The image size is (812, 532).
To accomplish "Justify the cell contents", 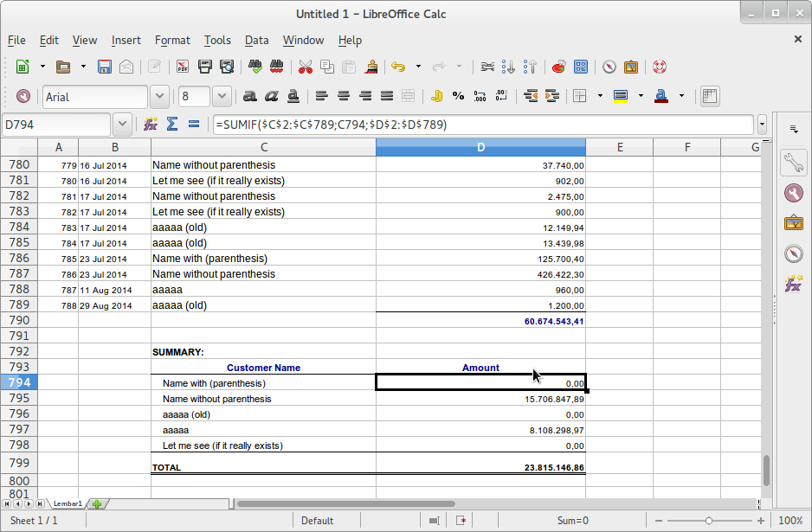I will pos(387,96).
